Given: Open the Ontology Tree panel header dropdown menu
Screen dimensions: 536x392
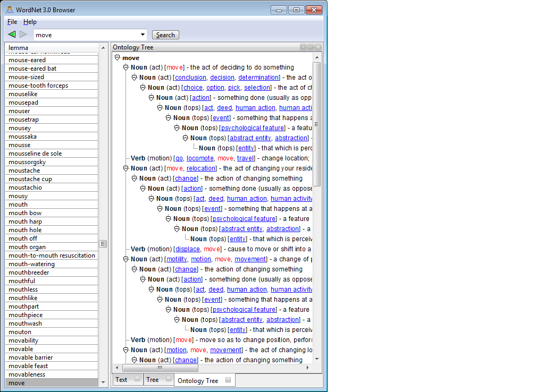Looking at the screenshot, I should click(303, 47).
